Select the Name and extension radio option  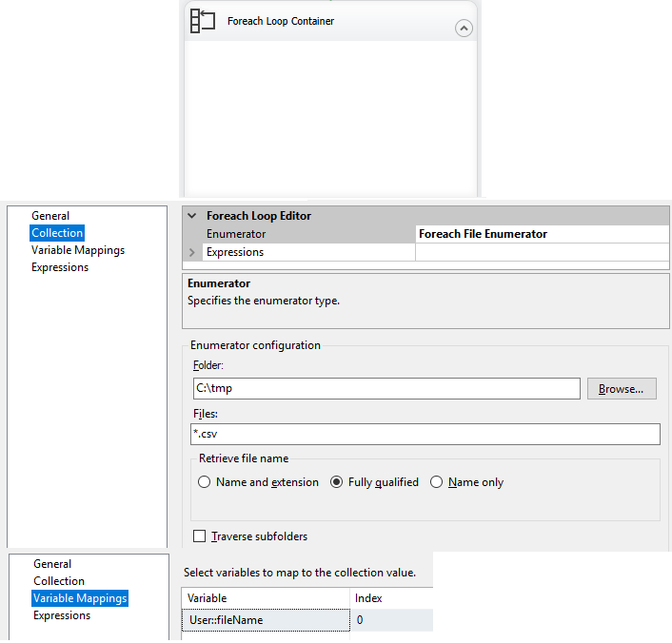[x=205, y=482]
